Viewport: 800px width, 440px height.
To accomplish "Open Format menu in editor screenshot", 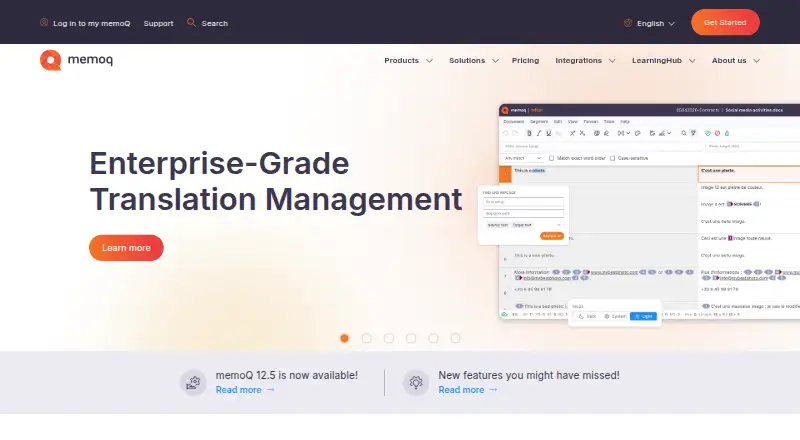I will pyautogui.click(x=591, y=121).
